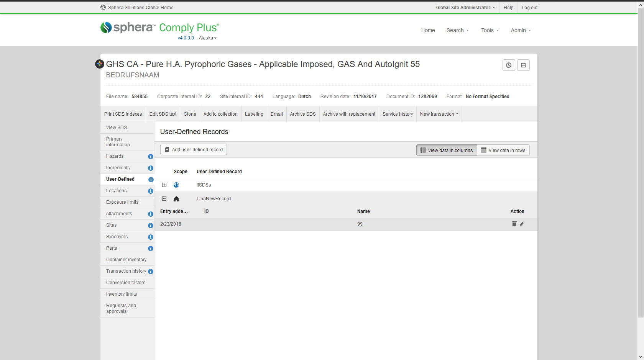Open the Conversion factors sidebar tab

pyautogui.click(x=127, y=283)
